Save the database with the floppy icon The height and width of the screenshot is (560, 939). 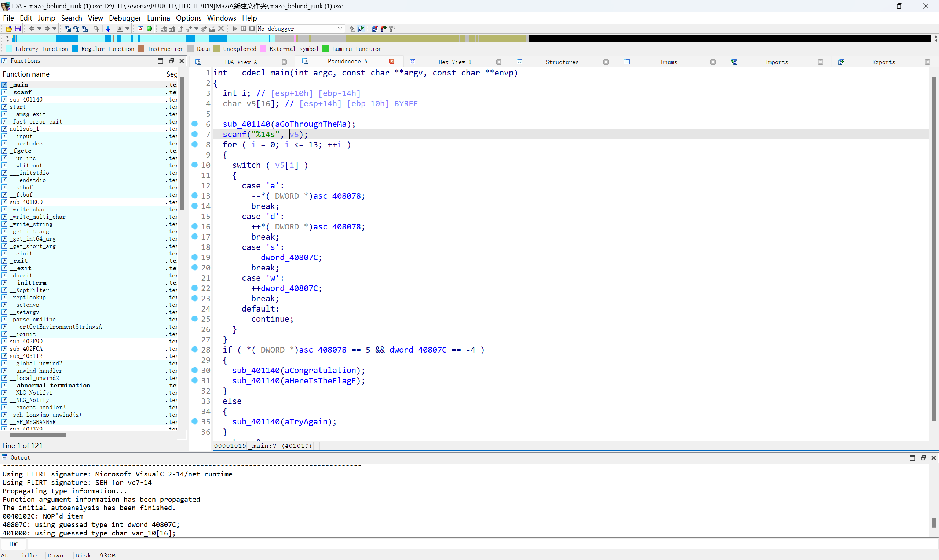click(17, 29)
